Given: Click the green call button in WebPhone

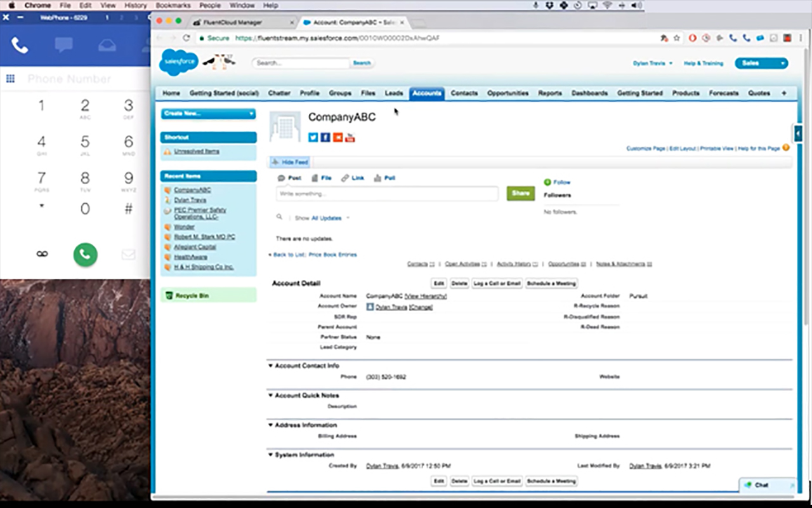Looking at the screenshot, I should point(85,255).
